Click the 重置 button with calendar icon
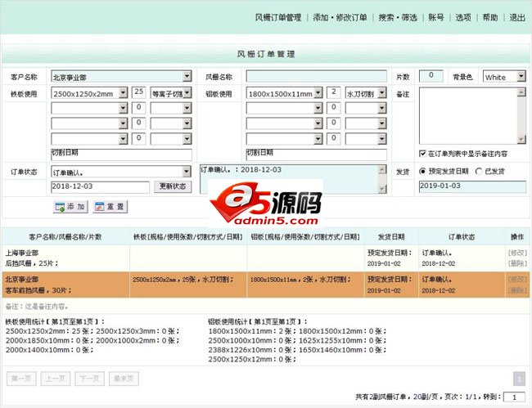The width and height of the screenshot is (532, 408). coord(110,207)
